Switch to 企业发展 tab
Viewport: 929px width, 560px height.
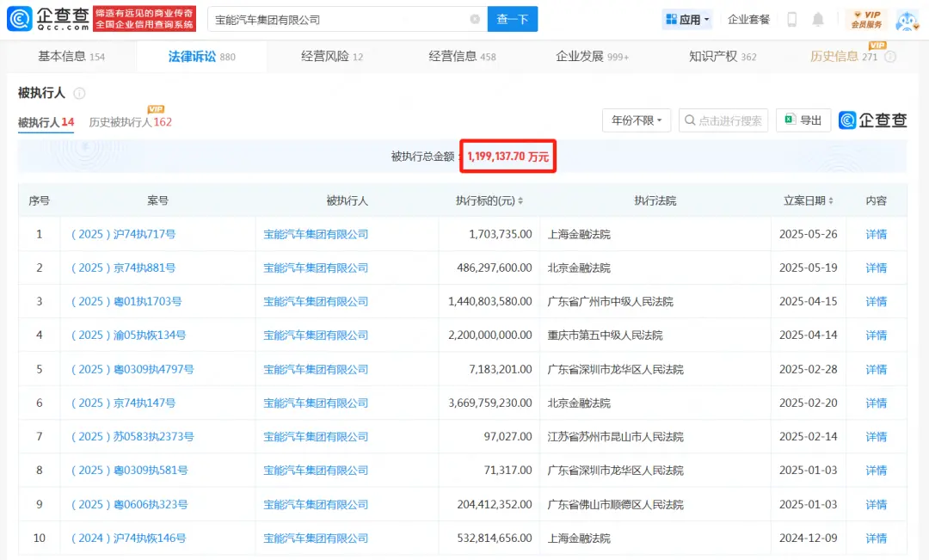(x=592, y=56)
